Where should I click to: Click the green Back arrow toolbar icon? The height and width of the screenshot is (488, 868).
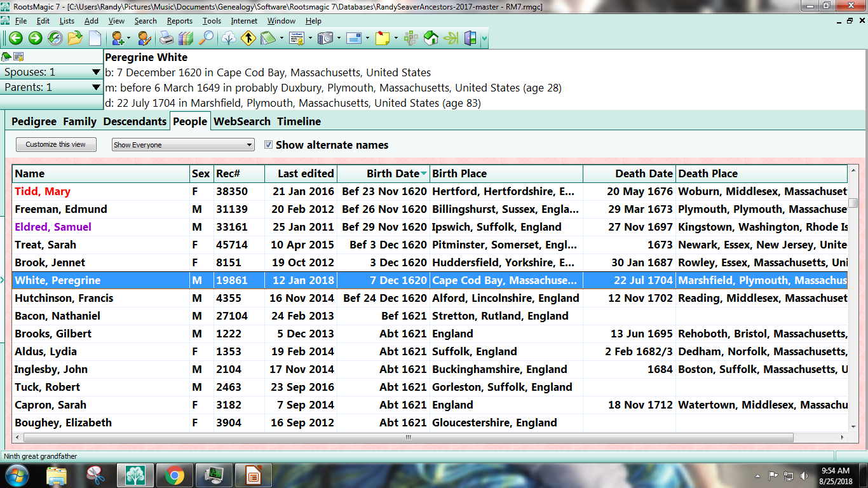coord(16,38)
